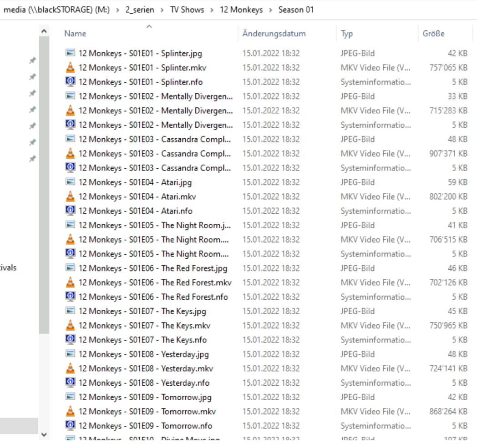477x448 pixels.
Task: Click the VLC cone icon of The Red Forest.mkv
Action: coord(70,282)
